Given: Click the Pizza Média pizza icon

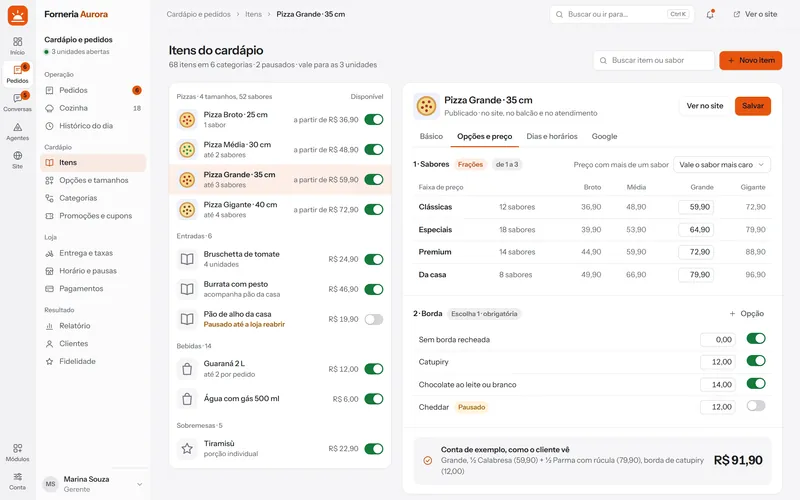Looking at the screenshot, I should point(187,149).
